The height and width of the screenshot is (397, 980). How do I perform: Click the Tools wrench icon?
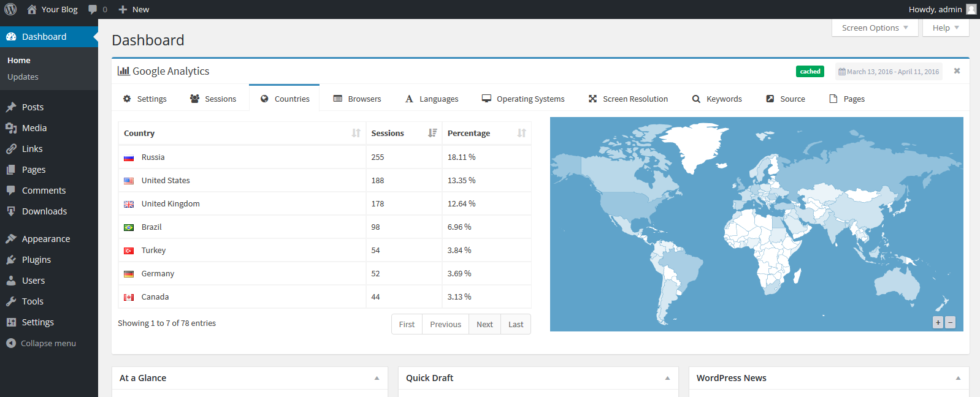coord(11,301)
